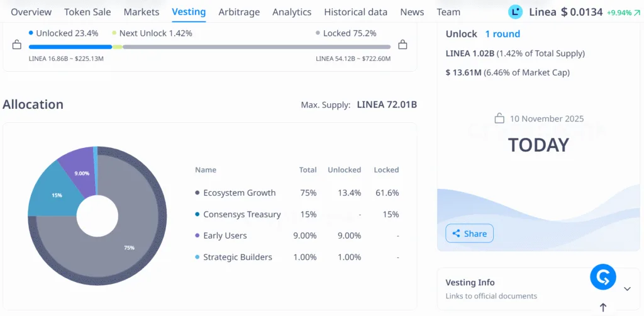
Task: Click the blue round floating chat icon
Action: pos(603,278)
